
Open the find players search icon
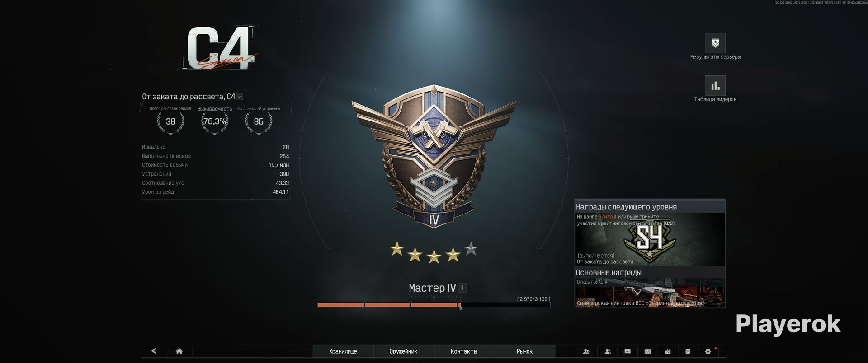click(x=587, y=351)
